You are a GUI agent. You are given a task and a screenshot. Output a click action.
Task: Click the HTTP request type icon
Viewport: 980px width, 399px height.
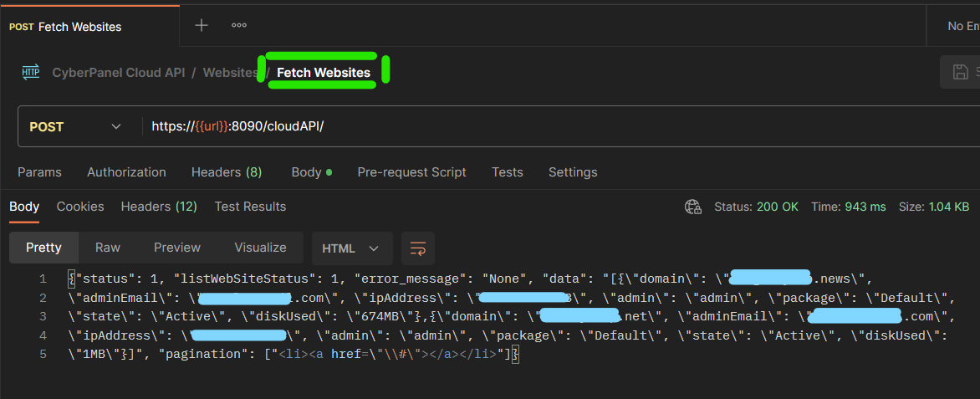pyautogui.click(x=31, y=73)
